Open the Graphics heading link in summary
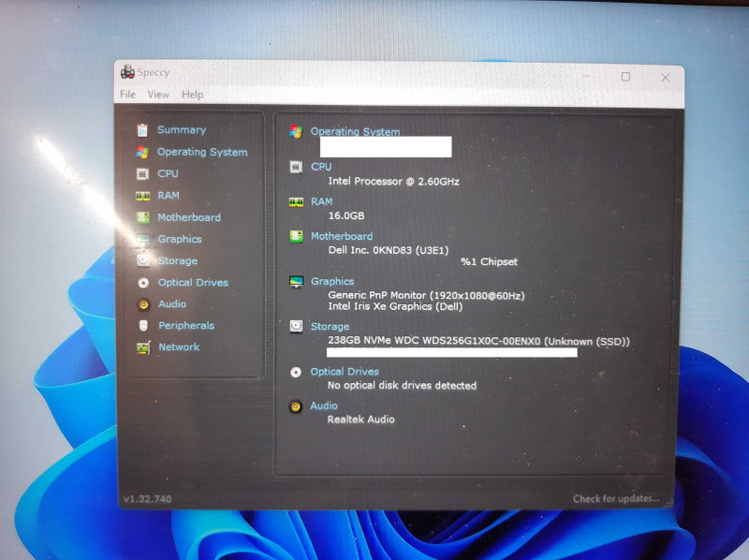 332,282
